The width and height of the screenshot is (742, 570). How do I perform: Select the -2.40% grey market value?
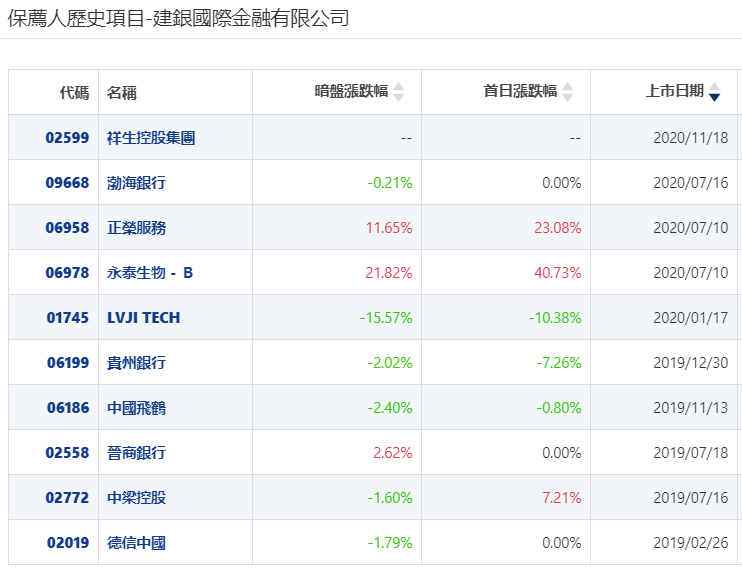pyautogui.click(x=390, y=408)
